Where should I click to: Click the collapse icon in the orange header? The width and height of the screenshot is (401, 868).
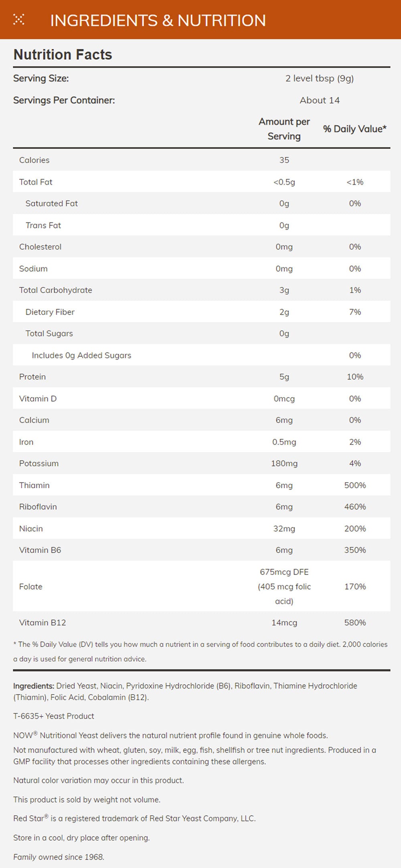pos(19,19)
